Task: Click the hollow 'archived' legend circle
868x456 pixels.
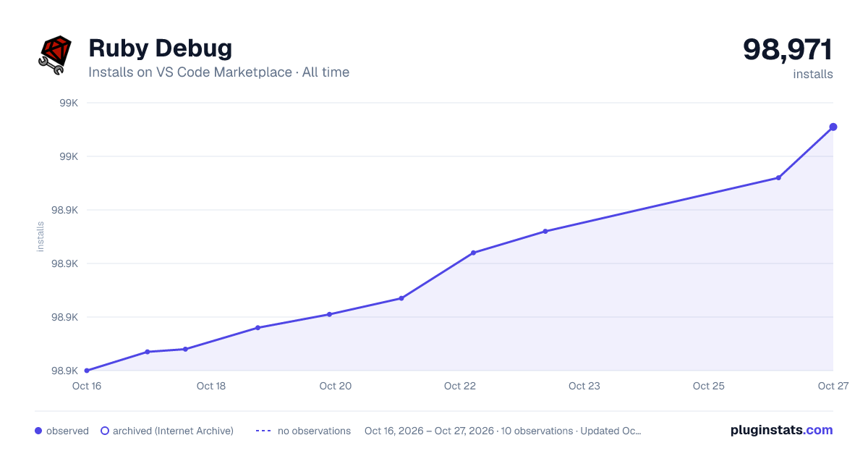Action: (105, 431)
